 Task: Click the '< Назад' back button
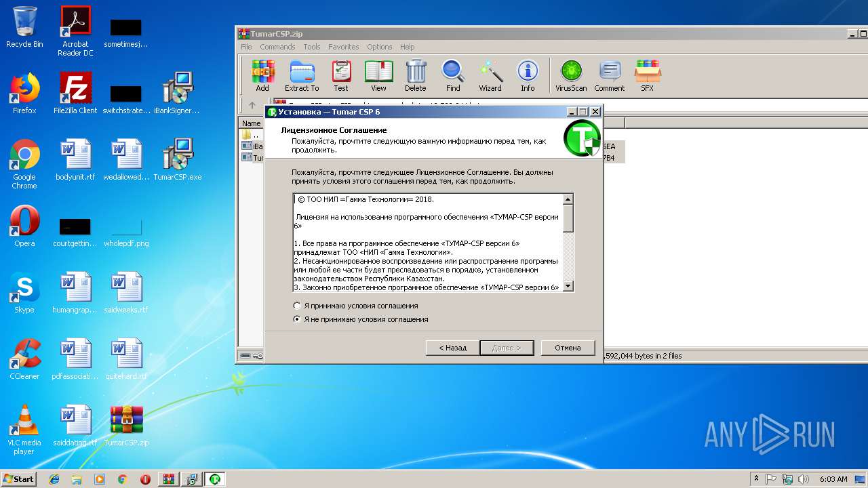pos(452,348)
